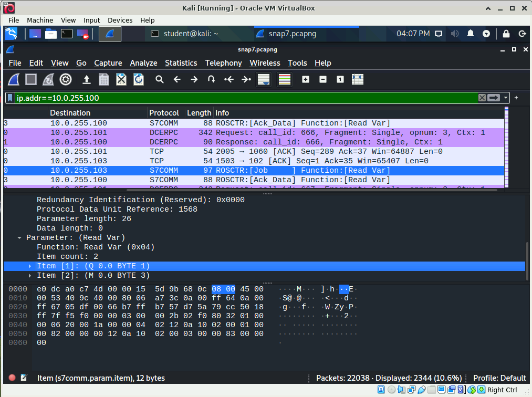Open Wireshark File menu

click(15, 63)
